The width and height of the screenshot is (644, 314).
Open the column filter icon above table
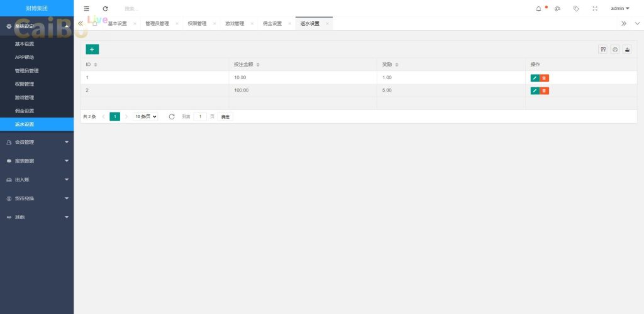603,50
